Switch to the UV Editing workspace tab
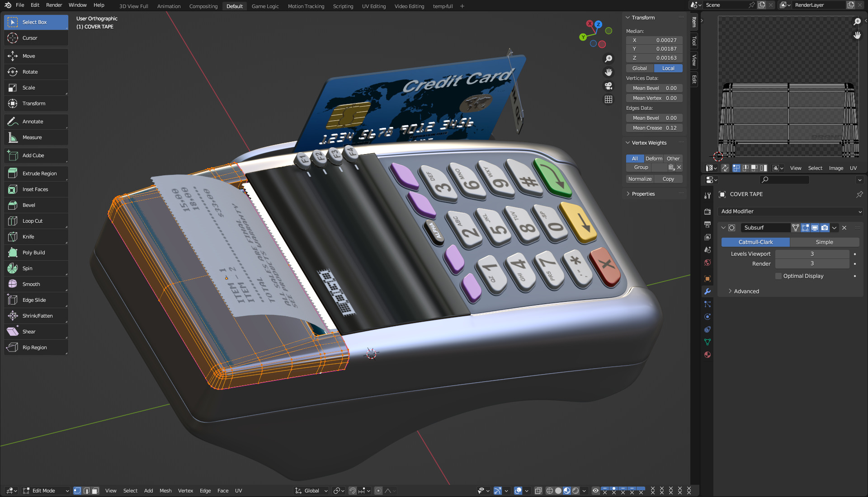This screenshot has height=497, width=868. tap(373, 6)
